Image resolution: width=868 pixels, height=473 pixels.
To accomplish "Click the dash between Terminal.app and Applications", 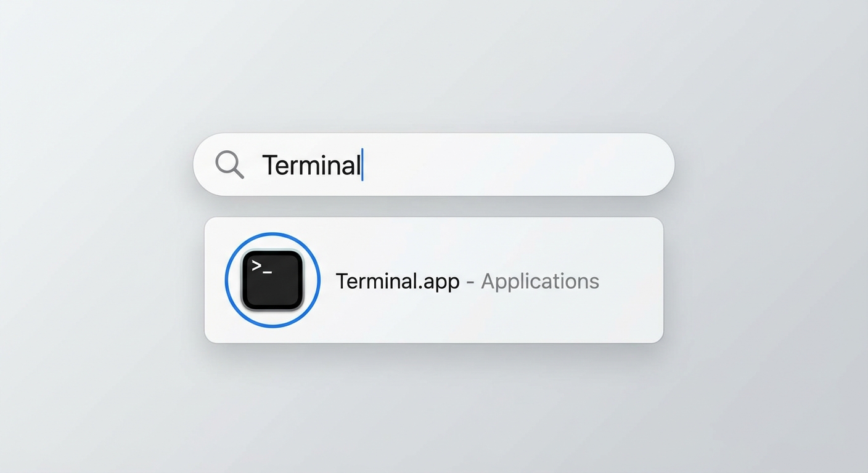I will [x=470, y=282].
